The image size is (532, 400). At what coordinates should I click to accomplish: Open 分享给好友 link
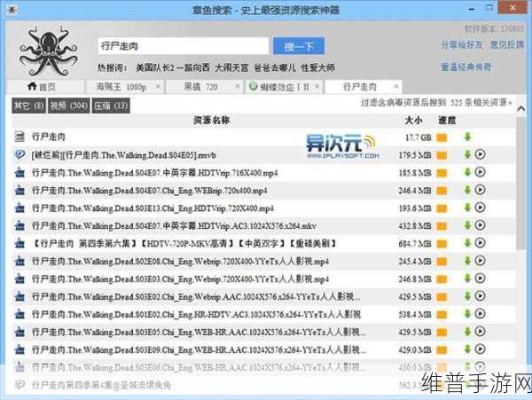pyautogui.click(x=462, y=44)
